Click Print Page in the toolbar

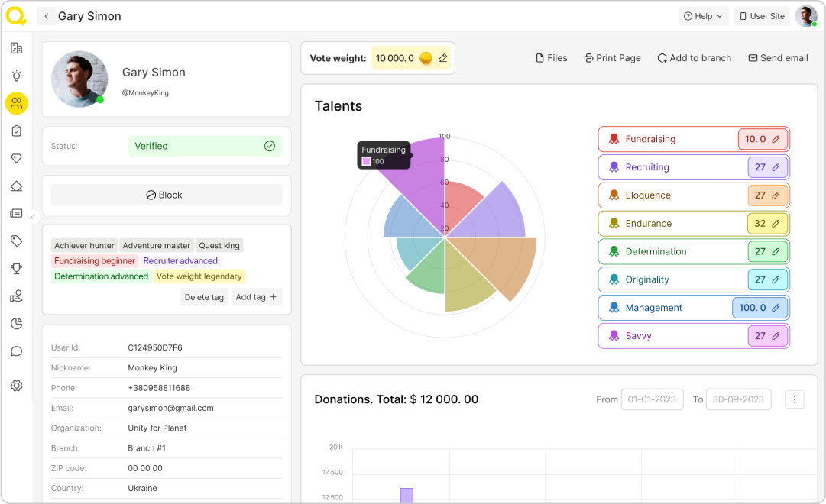click(612, 58)
